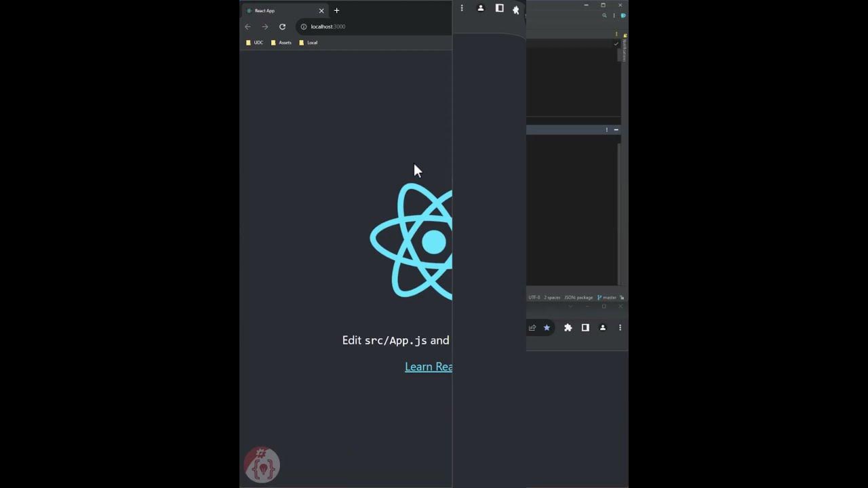Open the Local bookmarks folder
Image resolution: width=868 pixels, height=488 pixels.
coord(309,43)
